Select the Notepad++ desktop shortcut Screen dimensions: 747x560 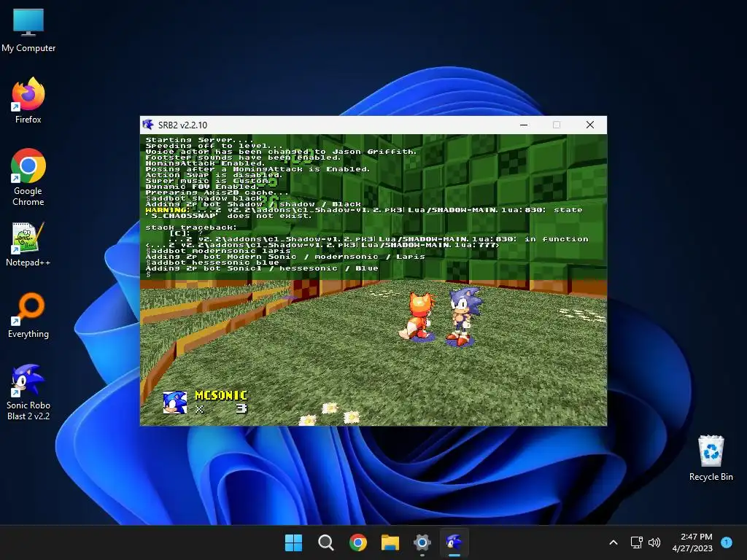click(28, 244)
